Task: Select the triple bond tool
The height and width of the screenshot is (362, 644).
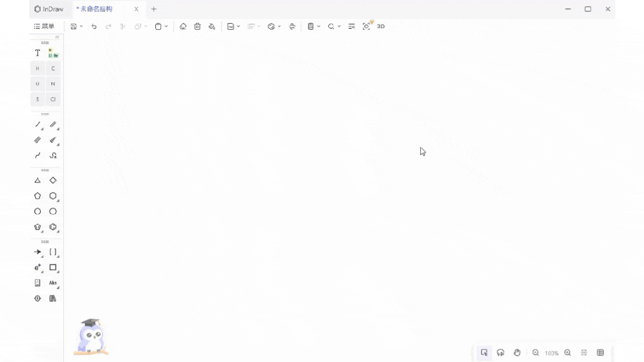Action: click(x=38, y=140)
